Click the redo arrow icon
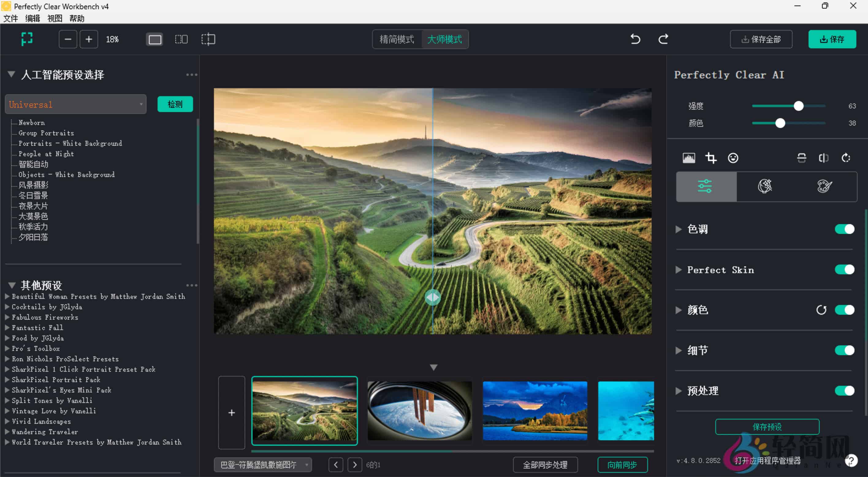 (663, 39)
